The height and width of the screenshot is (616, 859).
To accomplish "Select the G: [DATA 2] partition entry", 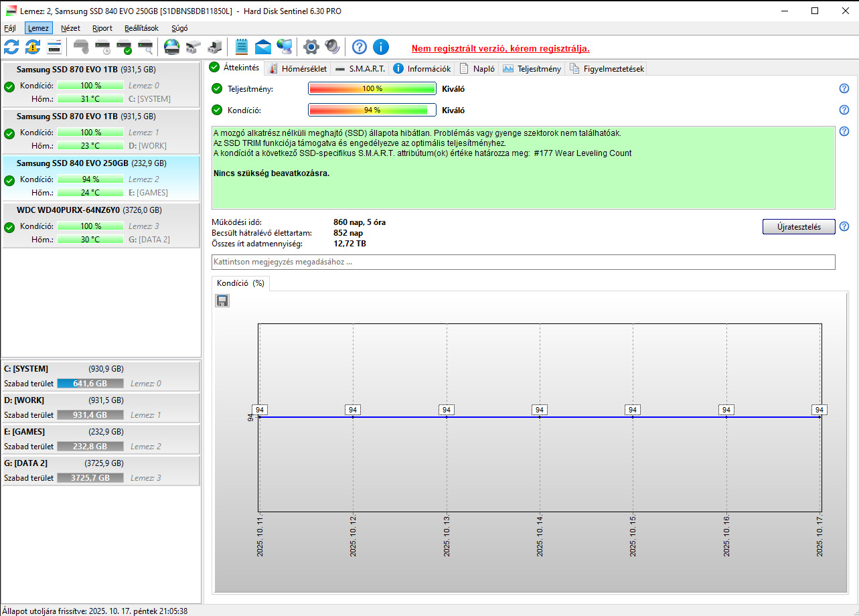I will [x=100, y=471].
